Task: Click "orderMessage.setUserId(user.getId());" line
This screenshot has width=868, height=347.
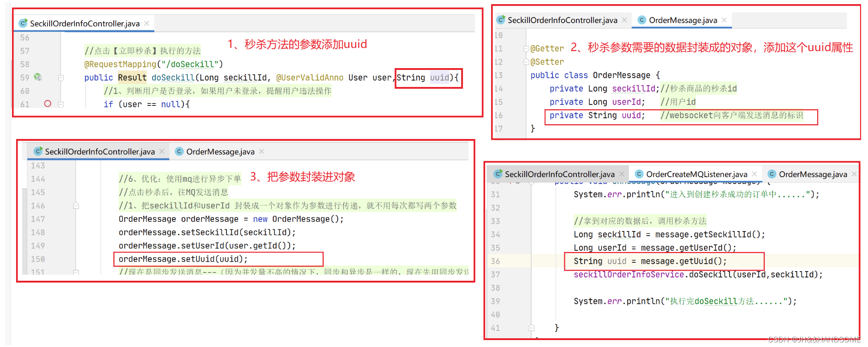Action: click(207, 246)
